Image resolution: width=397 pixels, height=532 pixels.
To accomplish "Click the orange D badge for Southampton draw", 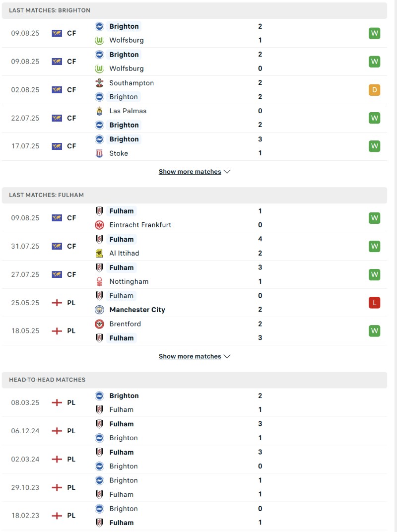I will pyautogui.click(x=374, y=90).
